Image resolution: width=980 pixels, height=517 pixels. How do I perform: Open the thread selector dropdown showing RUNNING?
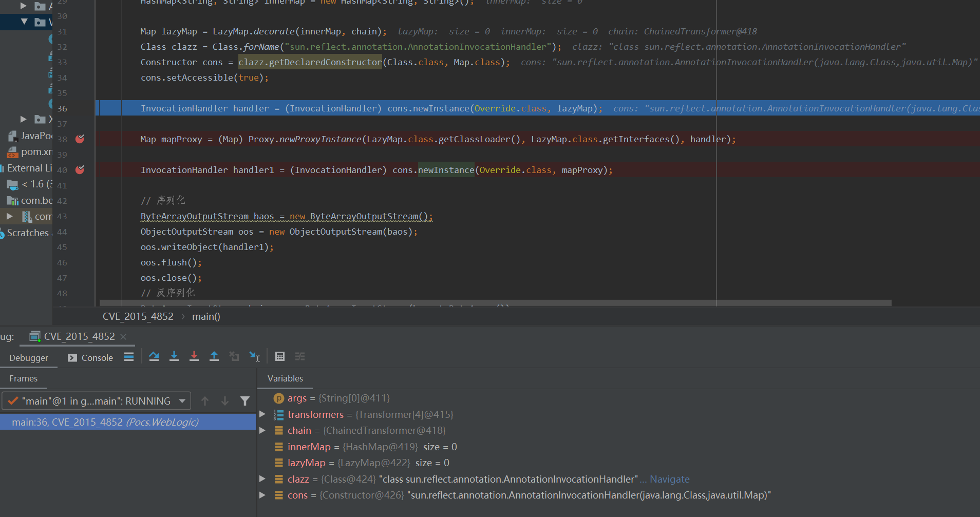[x=97, y=401]
